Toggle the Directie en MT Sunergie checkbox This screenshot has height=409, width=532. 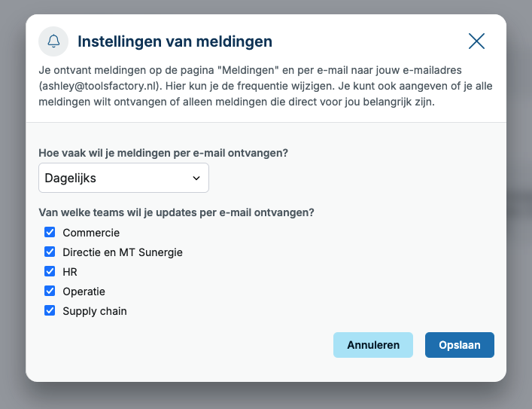tap(50, 252)
